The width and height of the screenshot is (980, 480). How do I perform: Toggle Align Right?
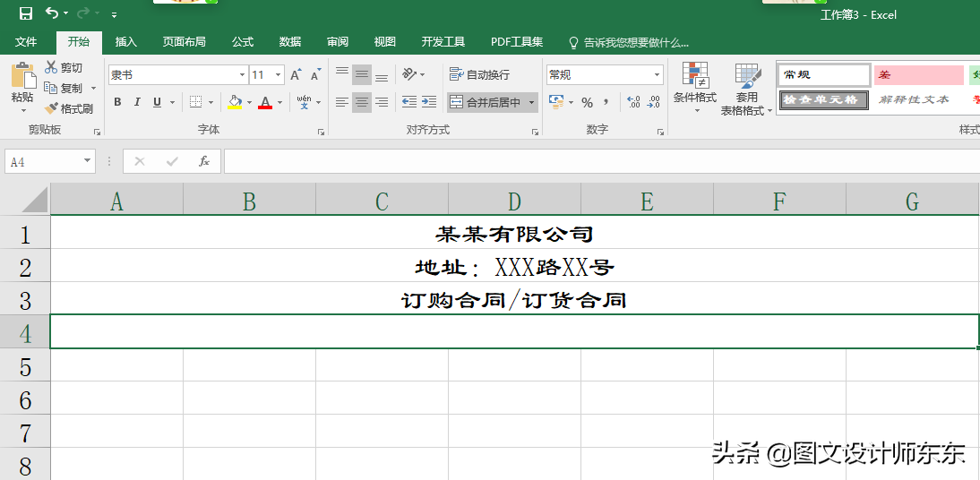(382, 102)
